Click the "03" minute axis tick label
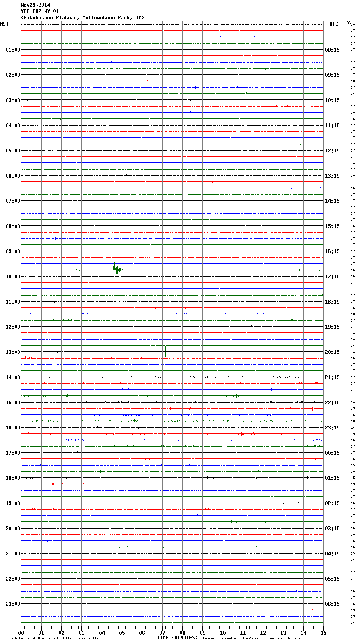 81,633
